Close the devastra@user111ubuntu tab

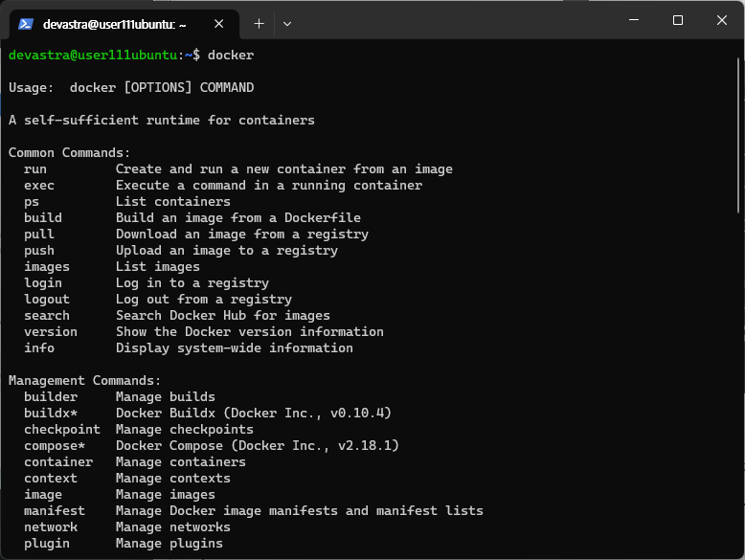218,24
